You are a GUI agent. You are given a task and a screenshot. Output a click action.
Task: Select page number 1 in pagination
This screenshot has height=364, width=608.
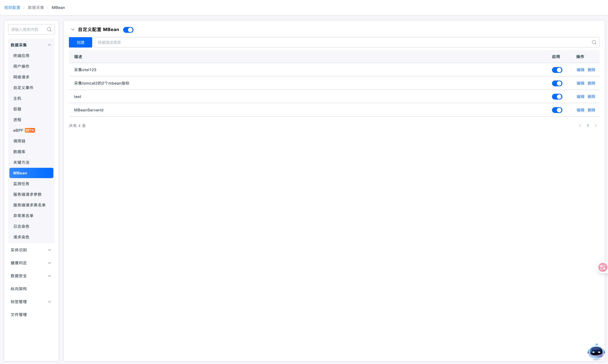click(588, 126)
